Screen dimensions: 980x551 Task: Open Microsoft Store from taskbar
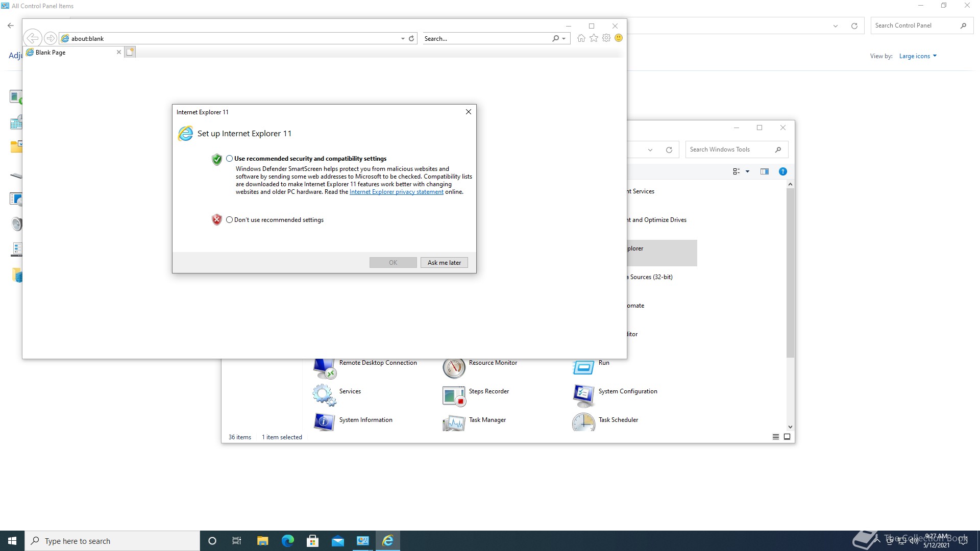[x=312, y=541]
